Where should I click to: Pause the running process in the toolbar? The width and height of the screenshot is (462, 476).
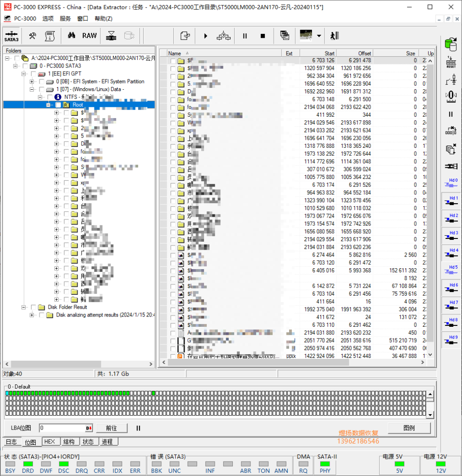tap(244, 36)
